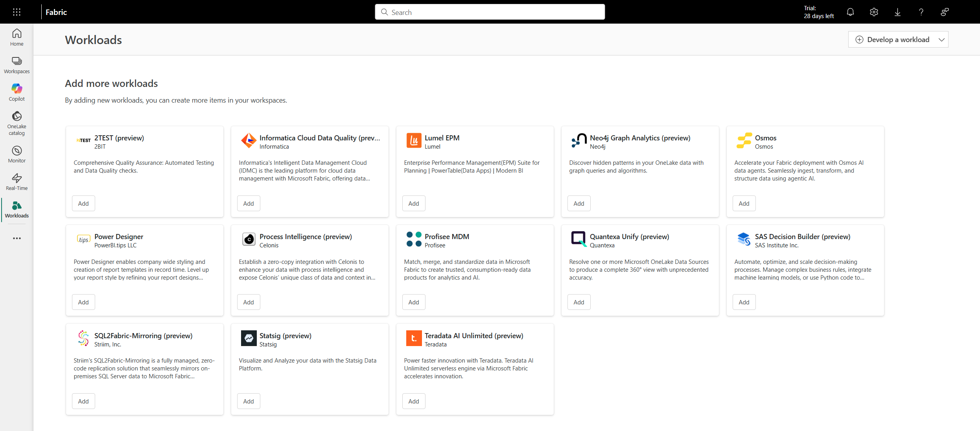Viewport: 980px width, 431px height.
Task: Add Teradata AI Unlimited workload
Action: pyautogui.click(x=414, y=401)
